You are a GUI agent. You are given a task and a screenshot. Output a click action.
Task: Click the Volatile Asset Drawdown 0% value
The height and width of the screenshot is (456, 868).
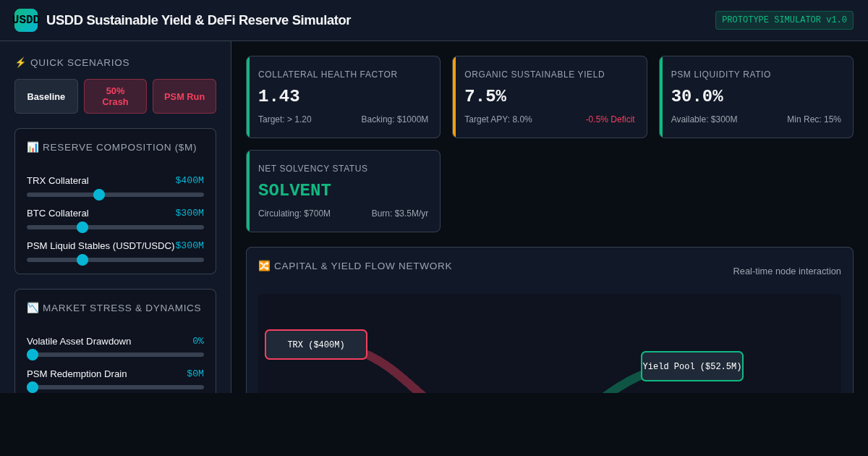(198, 341)
